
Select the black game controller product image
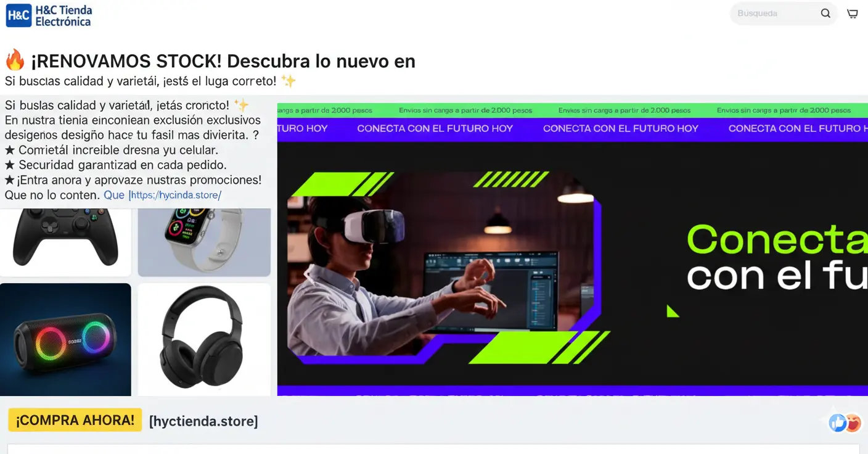click(x=65, y=237)
